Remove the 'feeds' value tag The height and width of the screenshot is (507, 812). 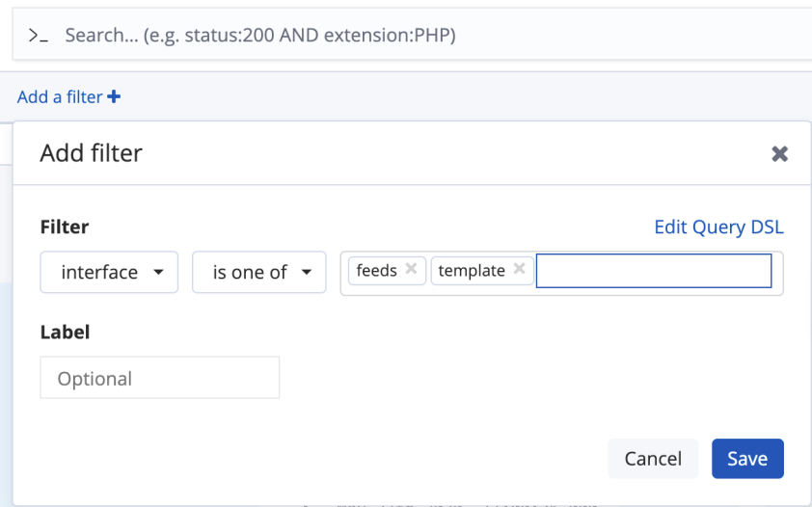pyautogui.click(x=411, y=270)
